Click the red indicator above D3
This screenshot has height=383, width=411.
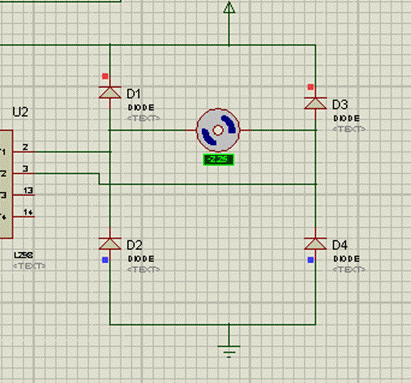311,87
